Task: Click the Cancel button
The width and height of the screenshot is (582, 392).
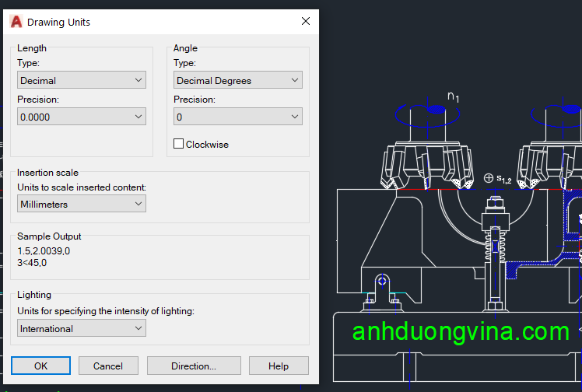Action: tap(108, 366)
